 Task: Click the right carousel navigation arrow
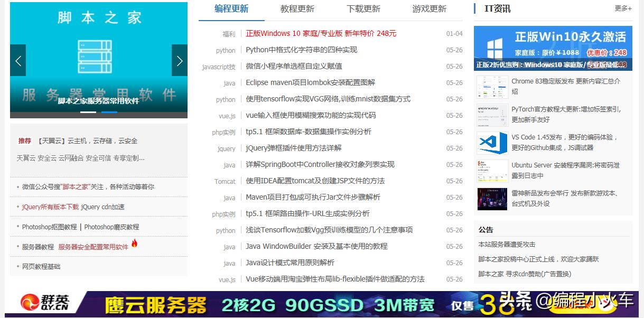click(180, 60)
